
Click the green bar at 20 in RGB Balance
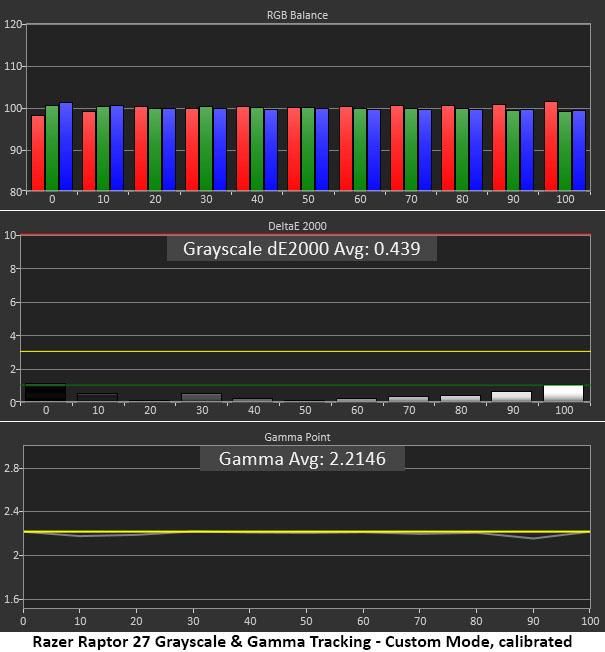tap(155, 150)
